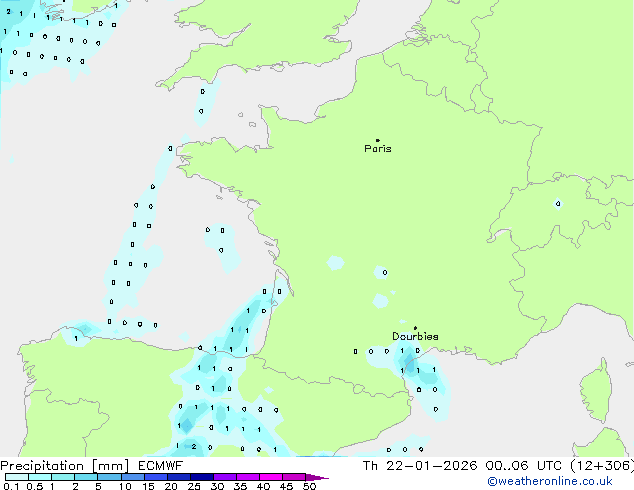Click the '2' precipitation value in Spain
The image size is (634, 490).
click(194, 447)
